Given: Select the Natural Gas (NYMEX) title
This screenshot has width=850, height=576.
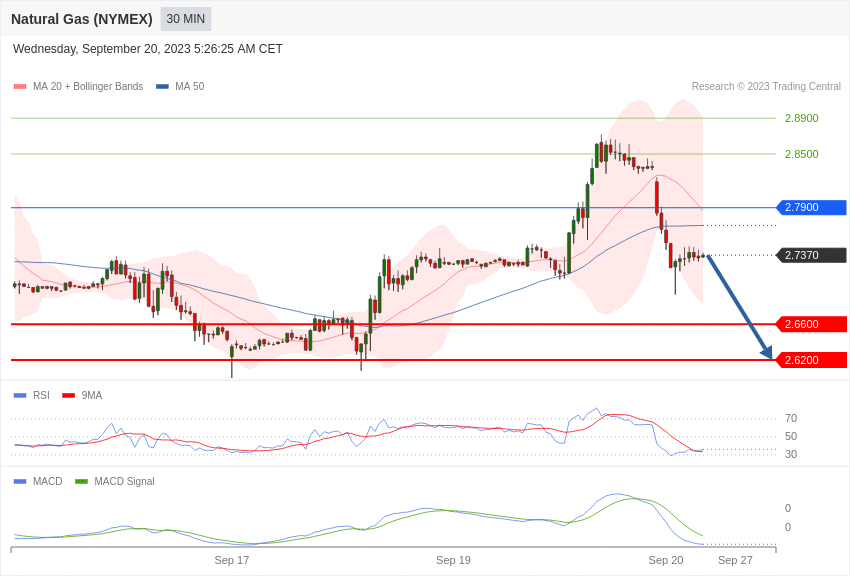Looking at the screenshot, I should (82, 19).
